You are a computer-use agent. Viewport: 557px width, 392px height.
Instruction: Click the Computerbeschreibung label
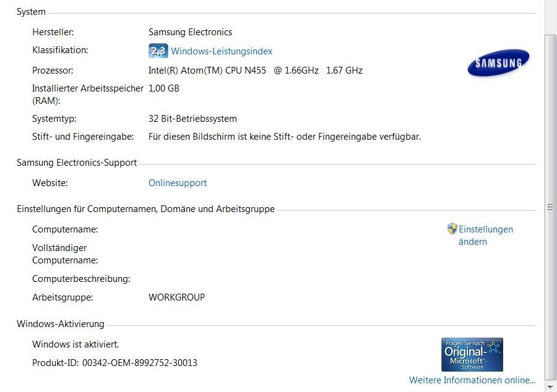81,279
